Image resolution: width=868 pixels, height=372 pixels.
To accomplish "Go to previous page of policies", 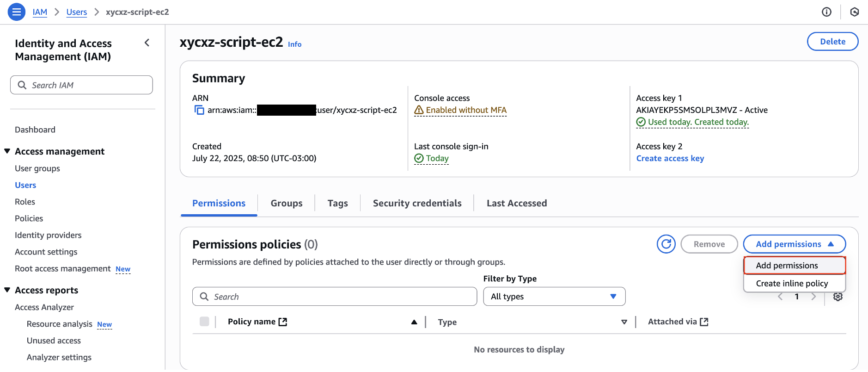I will click(x=780, y=297).
